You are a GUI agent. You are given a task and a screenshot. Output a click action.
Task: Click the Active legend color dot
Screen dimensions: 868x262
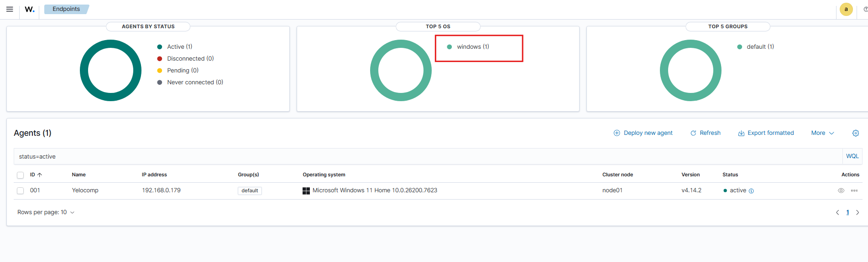coord(160,47)
